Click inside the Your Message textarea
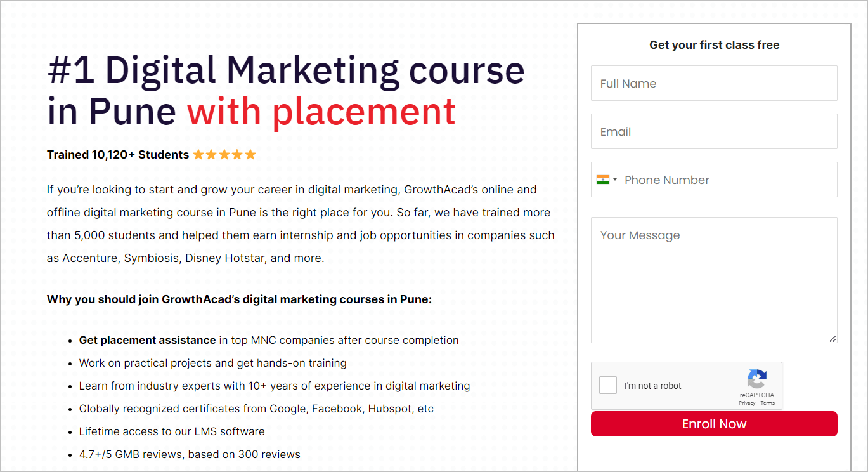 714,280
